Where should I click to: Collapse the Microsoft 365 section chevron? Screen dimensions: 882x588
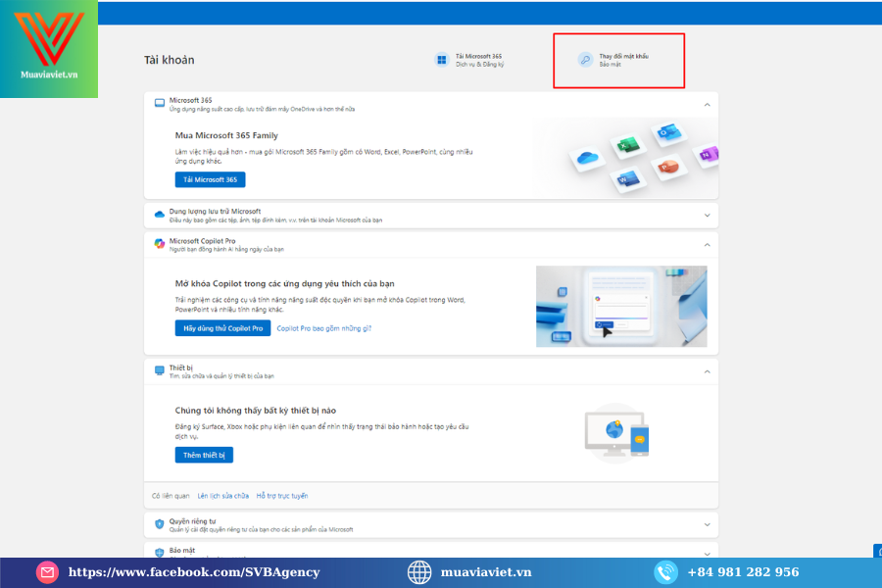tap(707, 105)
